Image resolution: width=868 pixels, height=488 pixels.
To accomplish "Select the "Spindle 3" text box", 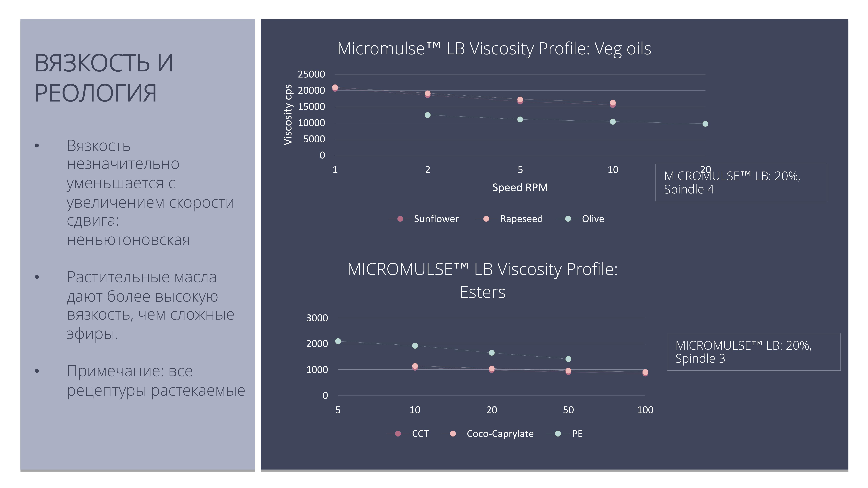I will (x=753, y=352).
